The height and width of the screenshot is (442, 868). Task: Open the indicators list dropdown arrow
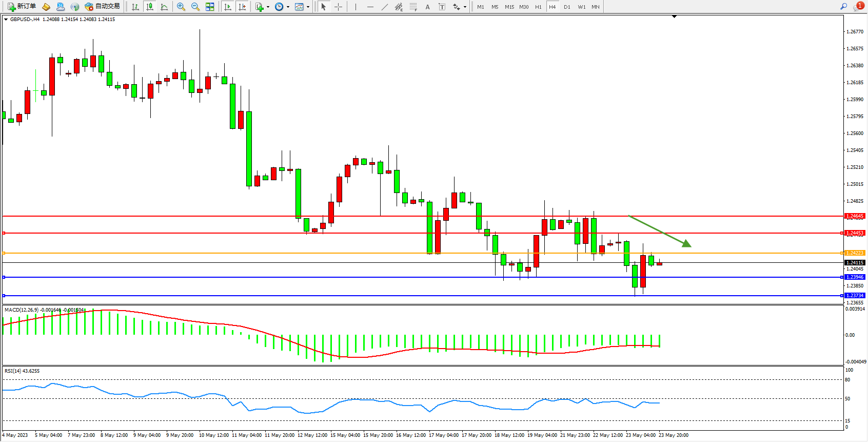(x=268, y=7)
